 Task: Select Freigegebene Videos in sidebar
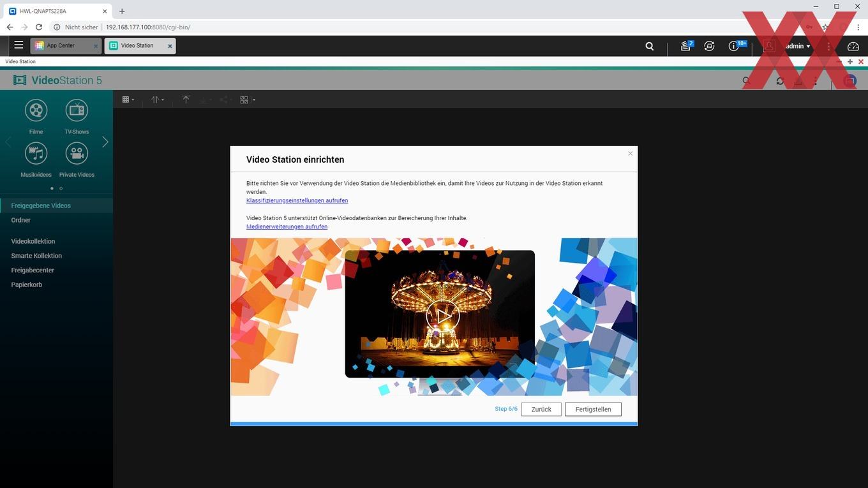pos(56,205)
